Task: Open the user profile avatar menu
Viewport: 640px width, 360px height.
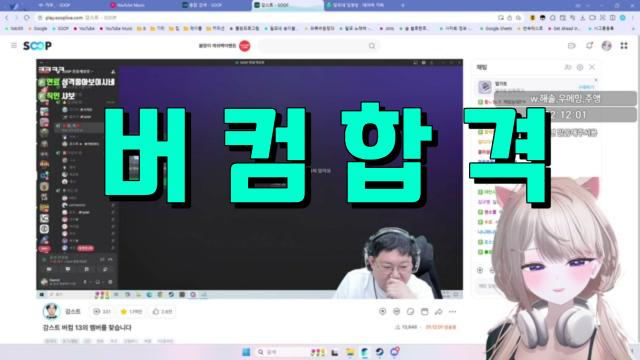Action: tap(607, 46)
